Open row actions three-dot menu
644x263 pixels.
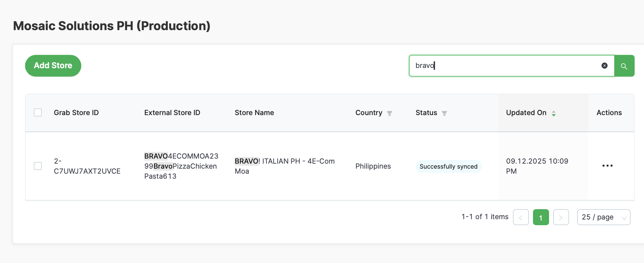pos(607,166)
